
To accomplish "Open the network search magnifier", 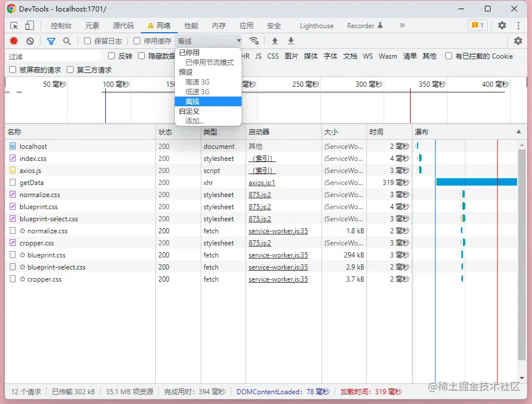I will (x=67, y=41).
